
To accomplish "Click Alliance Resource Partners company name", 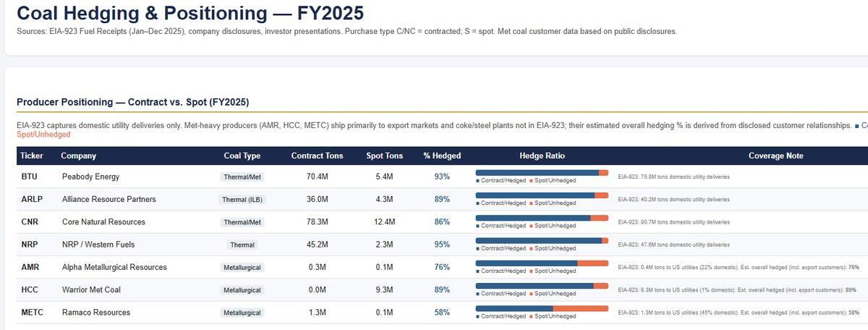I will click(x=109, y=199).
